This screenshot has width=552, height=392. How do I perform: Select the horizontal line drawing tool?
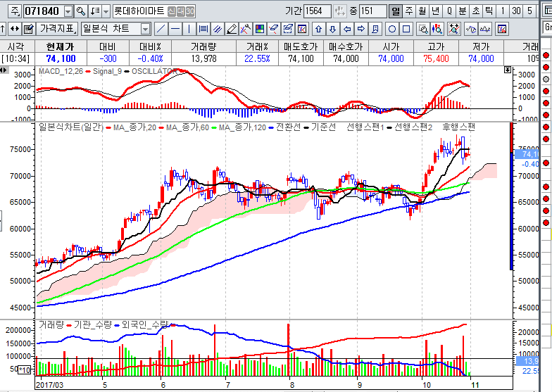(175, 29)
